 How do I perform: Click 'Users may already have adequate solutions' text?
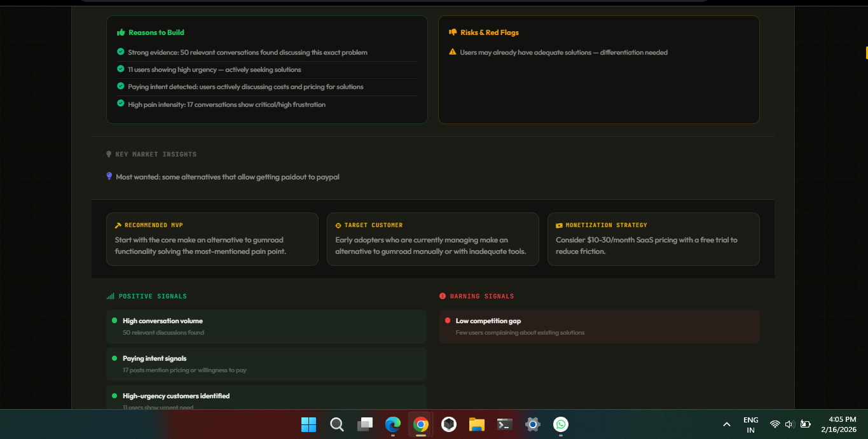564,52
